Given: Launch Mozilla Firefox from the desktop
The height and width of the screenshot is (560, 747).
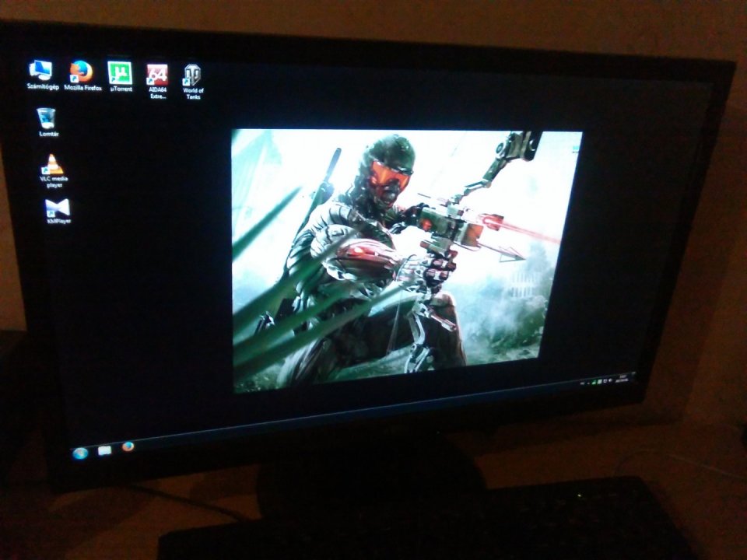Looking at the screenshot, I should tap(82, 75).
